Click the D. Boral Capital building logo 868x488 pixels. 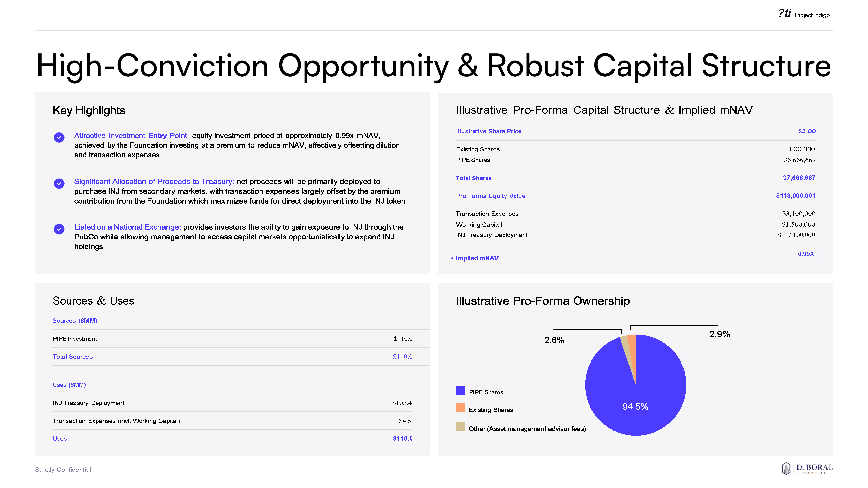786,468
